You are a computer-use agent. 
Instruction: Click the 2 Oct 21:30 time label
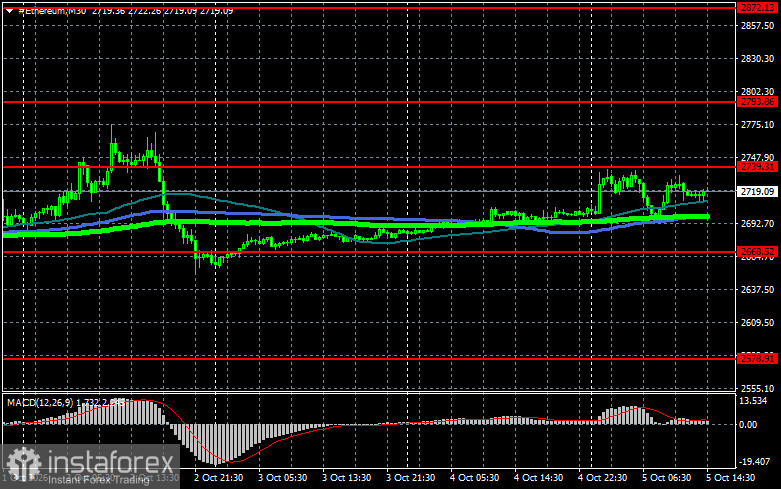pyautogui.click(x=218, y=478)
